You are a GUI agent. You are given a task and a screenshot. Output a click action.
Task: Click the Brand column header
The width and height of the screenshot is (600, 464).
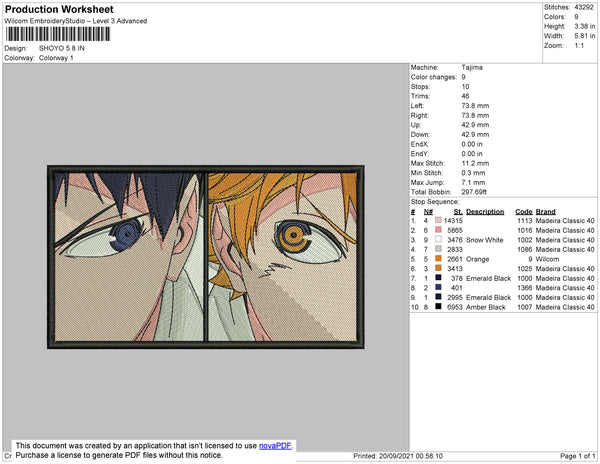click(x=546, y=212)
